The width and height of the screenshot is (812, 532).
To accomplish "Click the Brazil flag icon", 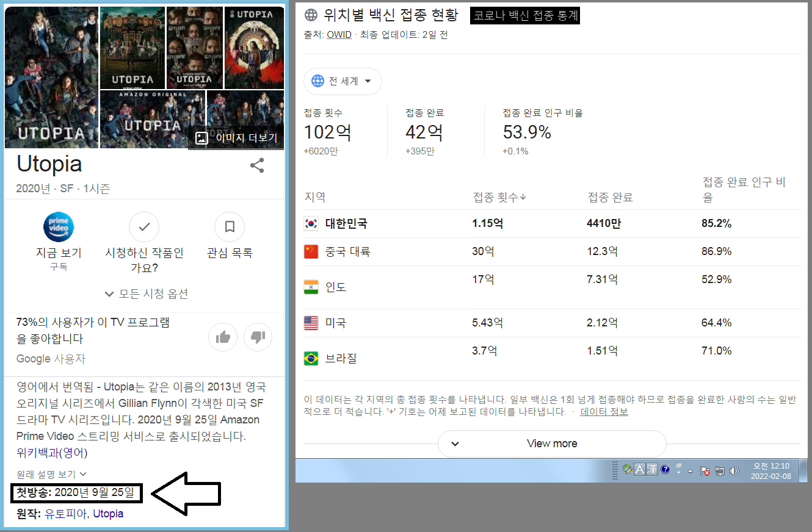I will pos(311,359).
